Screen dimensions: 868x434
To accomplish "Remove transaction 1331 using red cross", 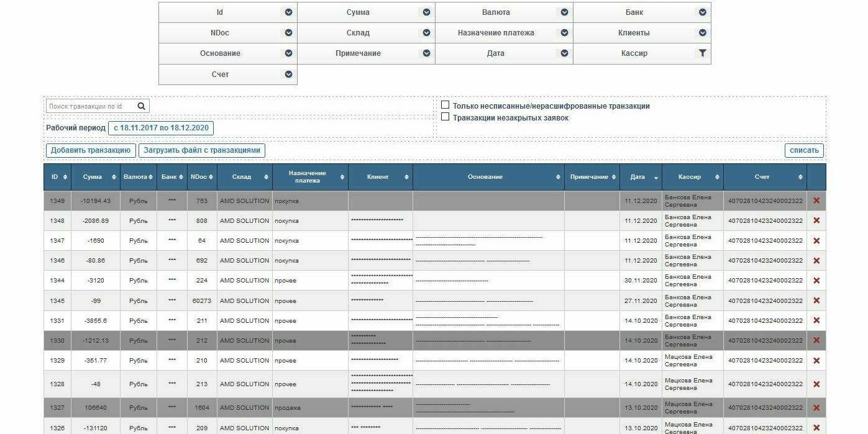I will [816, 320].
